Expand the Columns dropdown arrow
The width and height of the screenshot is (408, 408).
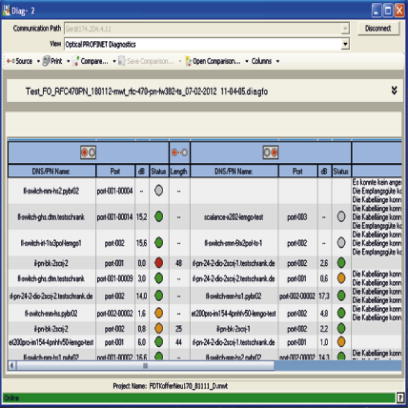click(277, 61)
